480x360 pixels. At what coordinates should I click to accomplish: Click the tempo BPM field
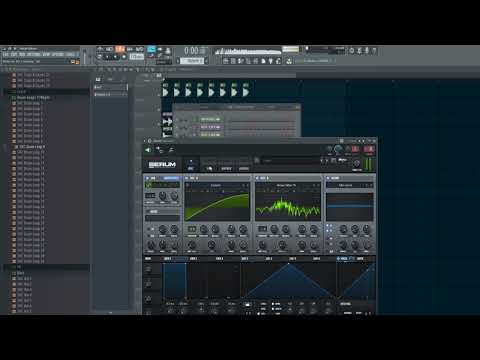point(137,57)
